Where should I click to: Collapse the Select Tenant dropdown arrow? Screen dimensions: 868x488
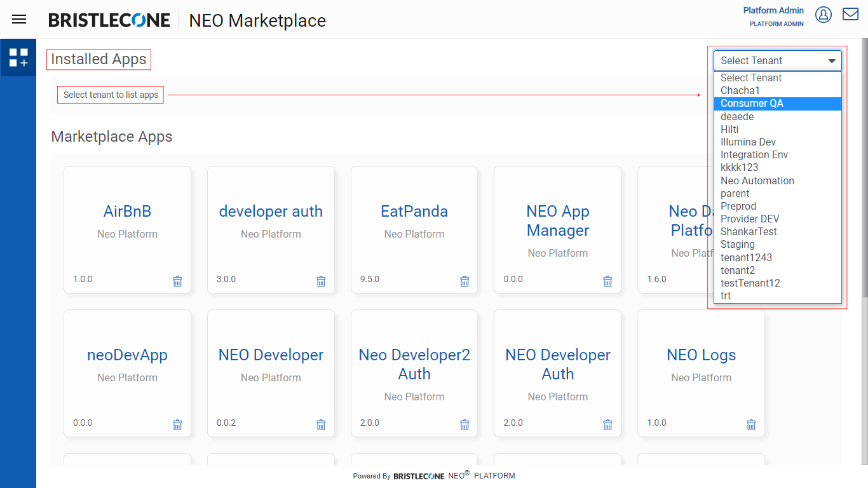coord(831,61)
